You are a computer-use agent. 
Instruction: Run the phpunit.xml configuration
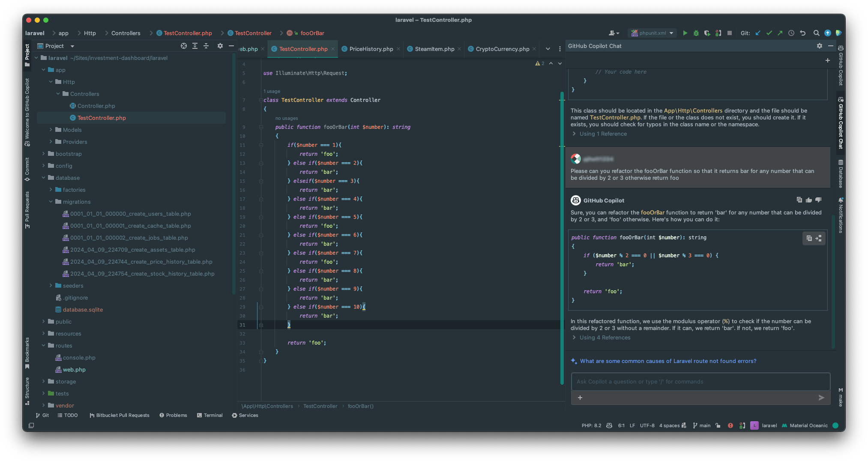685,33
